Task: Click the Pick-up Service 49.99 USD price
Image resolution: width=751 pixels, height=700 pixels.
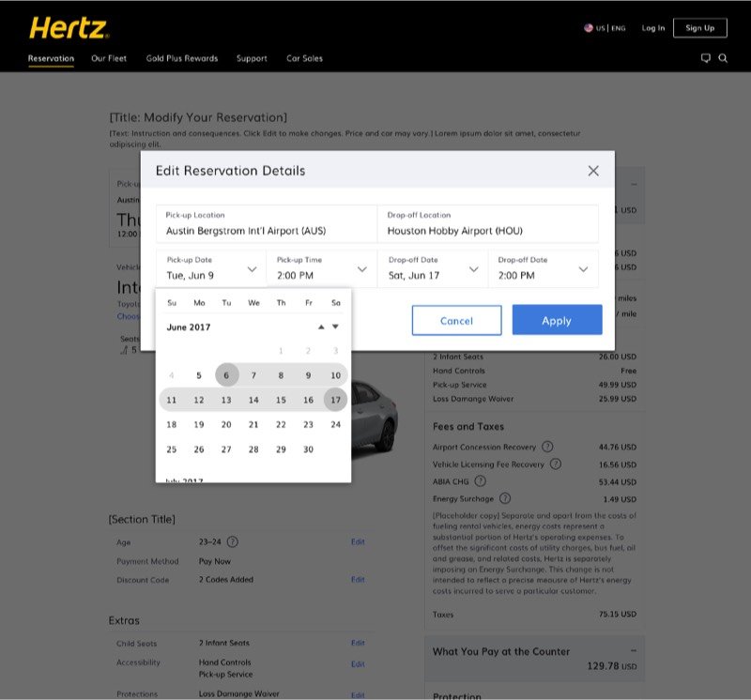Action: (618, 385)
